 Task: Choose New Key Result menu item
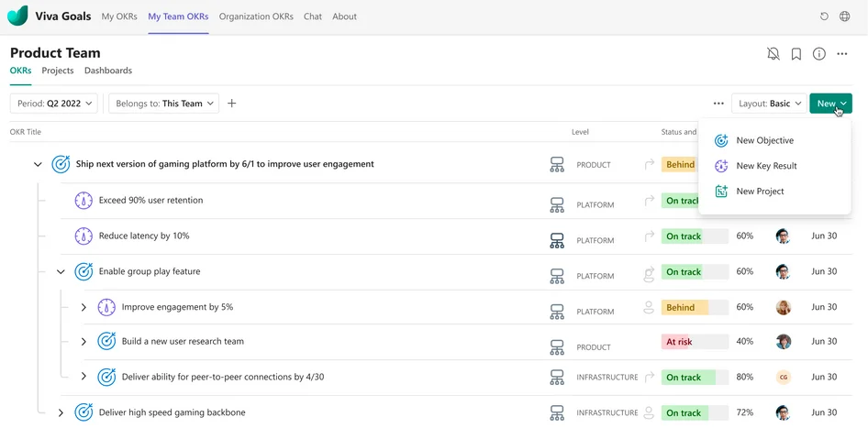pos(766,166)
